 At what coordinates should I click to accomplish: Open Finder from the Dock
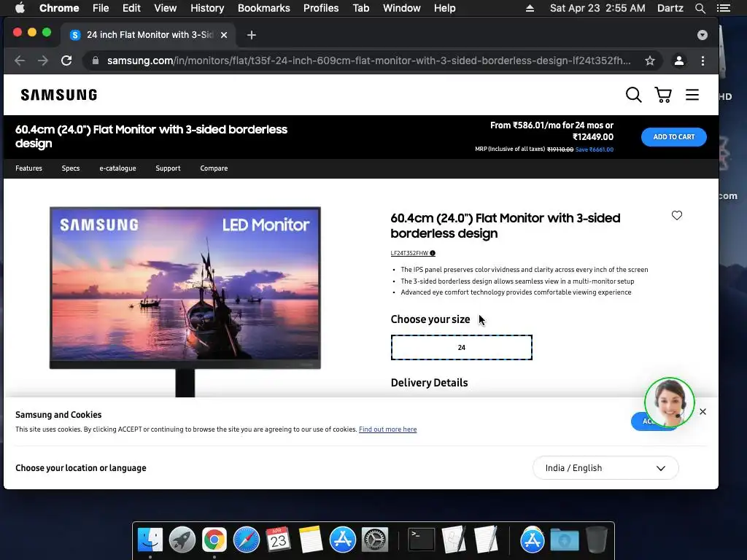tap(150, 540)
